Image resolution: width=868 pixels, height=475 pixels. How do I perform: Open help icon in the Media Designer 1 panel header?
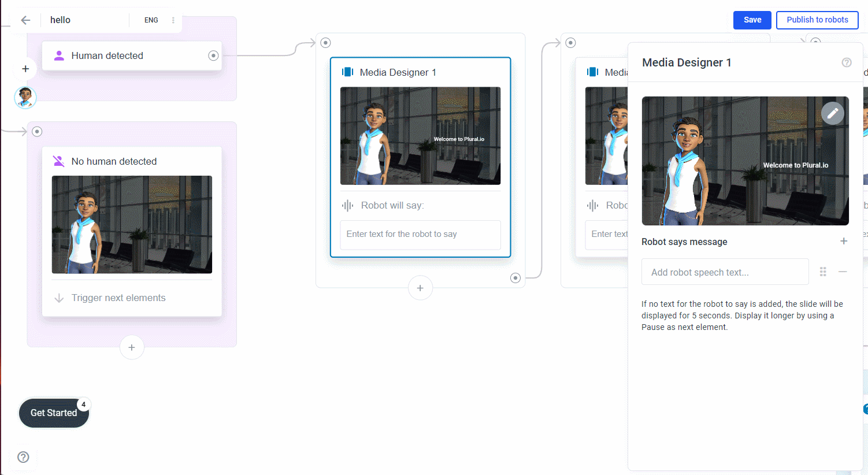click(847, 62)
